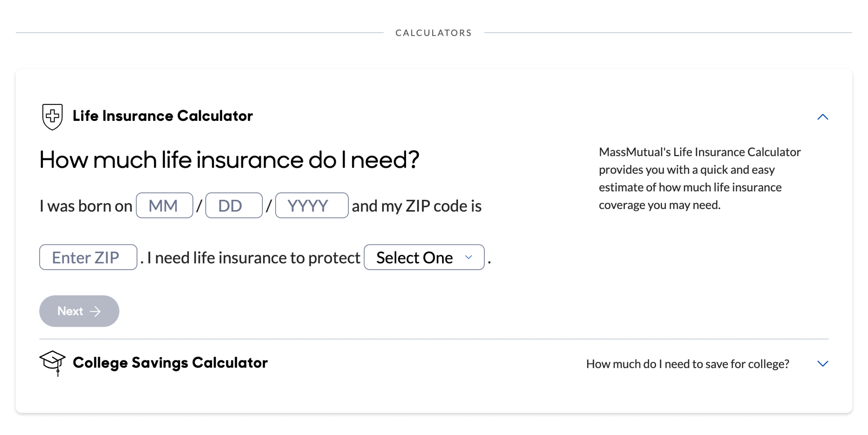Click 'How much do I need to save for college?'

(x=688, y=364)
